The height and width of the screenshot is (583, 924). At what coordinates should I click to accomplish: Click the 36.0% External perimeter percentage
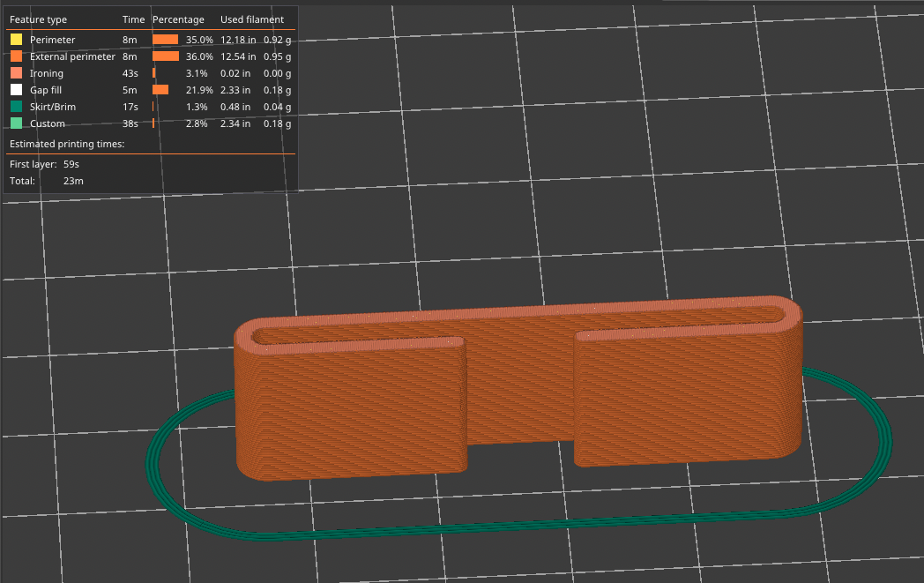click(x=200, y=56)
